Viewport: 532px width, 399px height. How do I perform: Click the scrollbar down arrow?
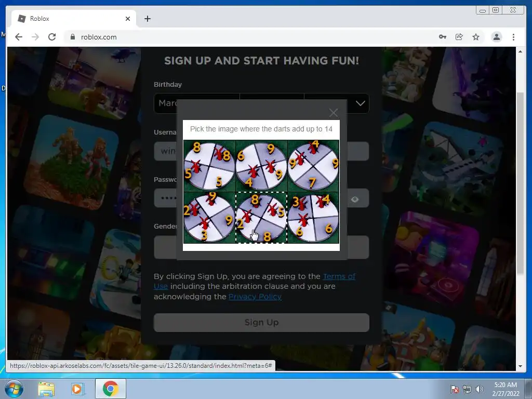[520, 366]
